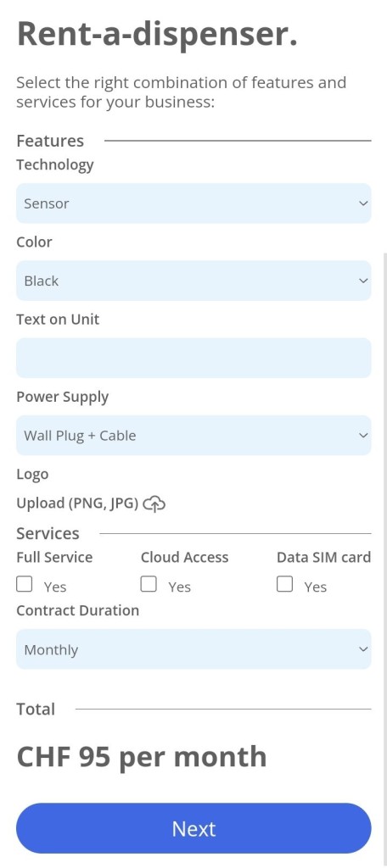Expand the Wall Plug + Cable dropdown
Image resolution: width=387 pixels, height=868 pixels.
point(193,435)
